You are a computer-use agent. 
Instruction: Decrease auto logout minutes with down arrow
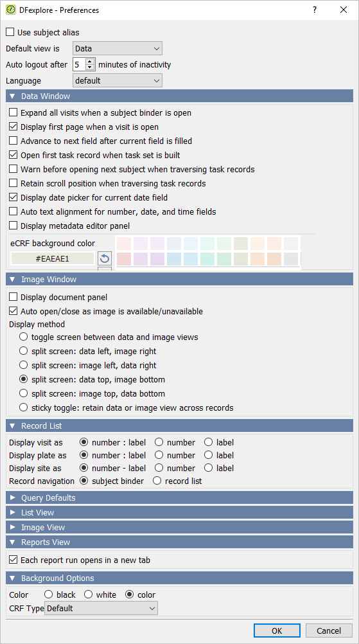90,67
